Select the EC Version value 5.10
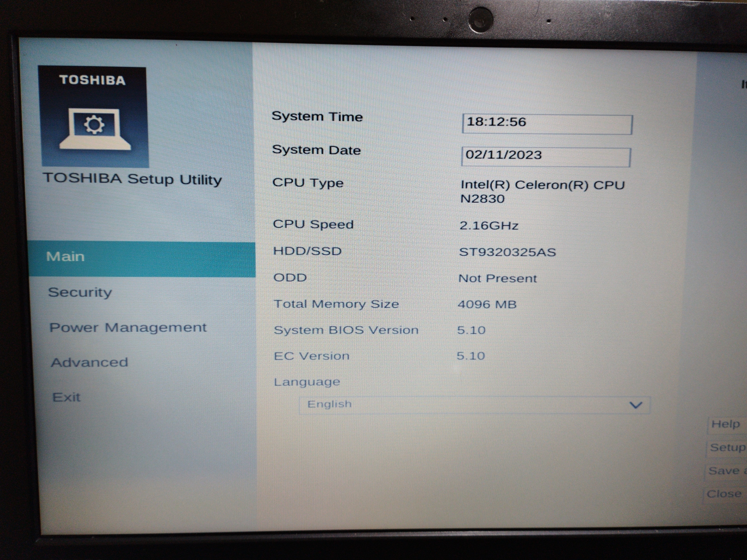This screenshot has height=560, width=747. pos(471,356)
